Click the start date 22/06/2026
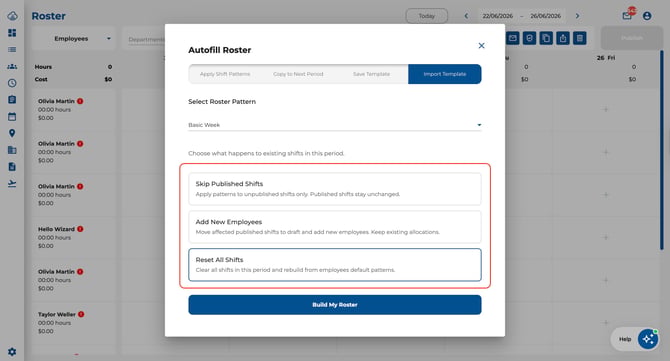The width and height of the screenshot is (670, 361). (x=497, y=16)
